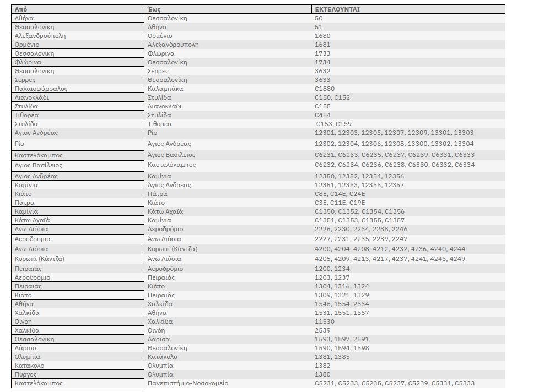Select the 'Πανεπιστήμιο-Νοσοκομείο' destination cell
The image size is (544, 392).
187,383
